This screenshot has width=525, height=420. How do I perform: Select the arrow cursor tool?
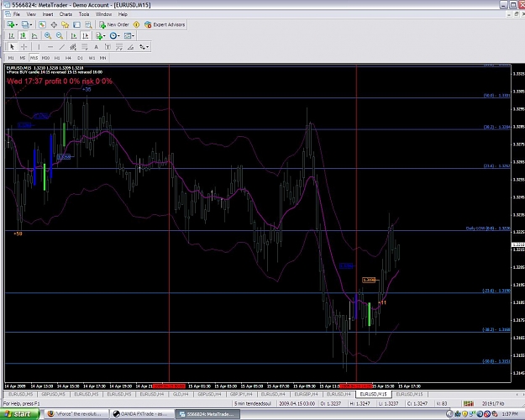(12, 47)
